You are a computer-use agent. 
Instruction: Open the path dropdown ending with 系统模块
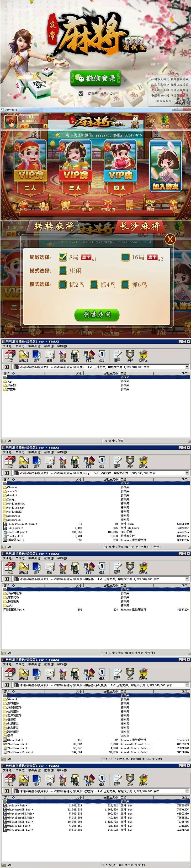(x=187, y=685)
